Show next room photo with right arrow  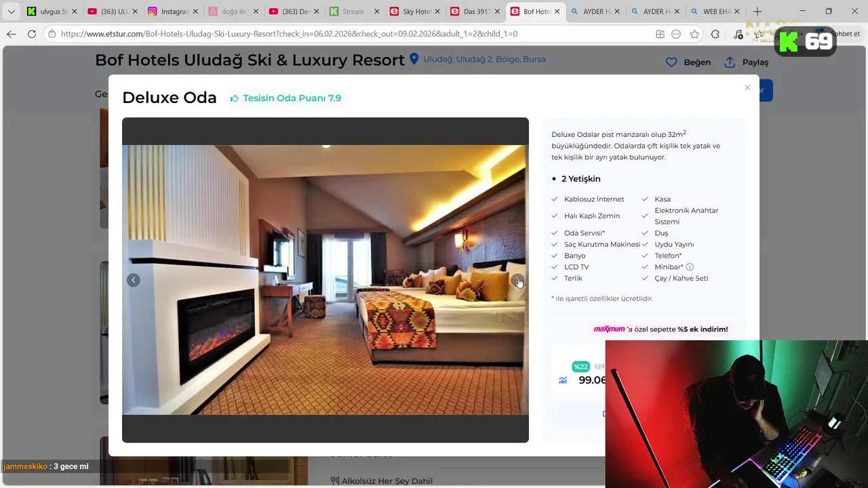pyautogui.click(x=517, y=280)
